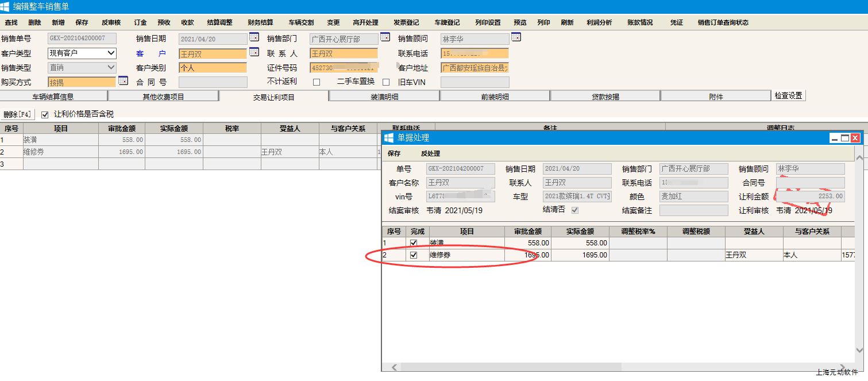Check the 二手车置换 checkbox

(386, 82)
